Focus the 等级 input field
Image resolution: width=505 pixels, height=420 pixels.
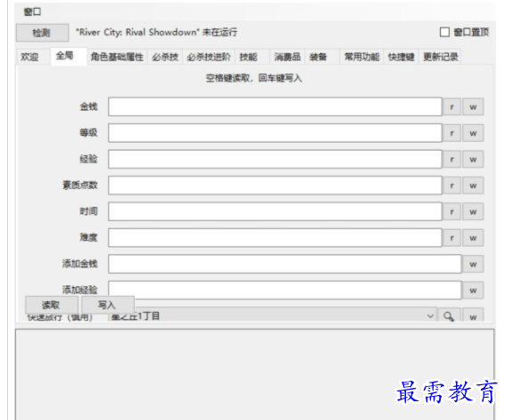tap(275, 133)
